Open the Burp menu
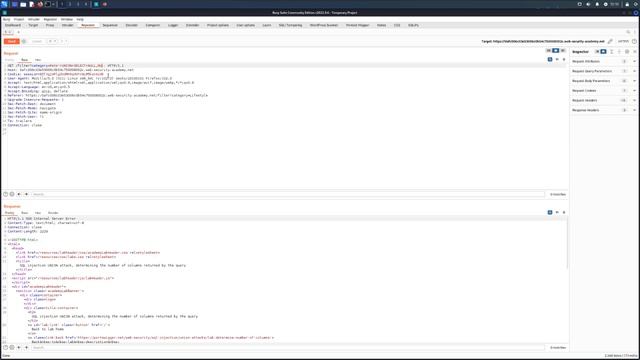Image resolution: width=640 pixels, height=360 pixels. [x=7, y=19]
